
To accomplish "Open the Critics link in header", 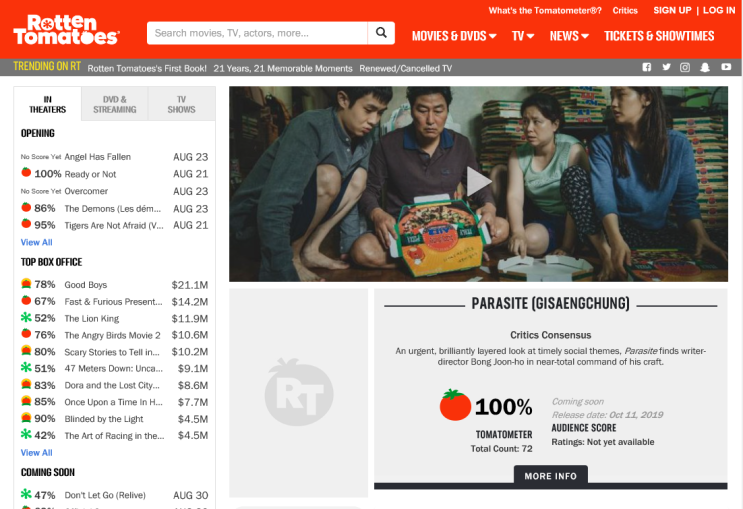I will click(625, 10).
